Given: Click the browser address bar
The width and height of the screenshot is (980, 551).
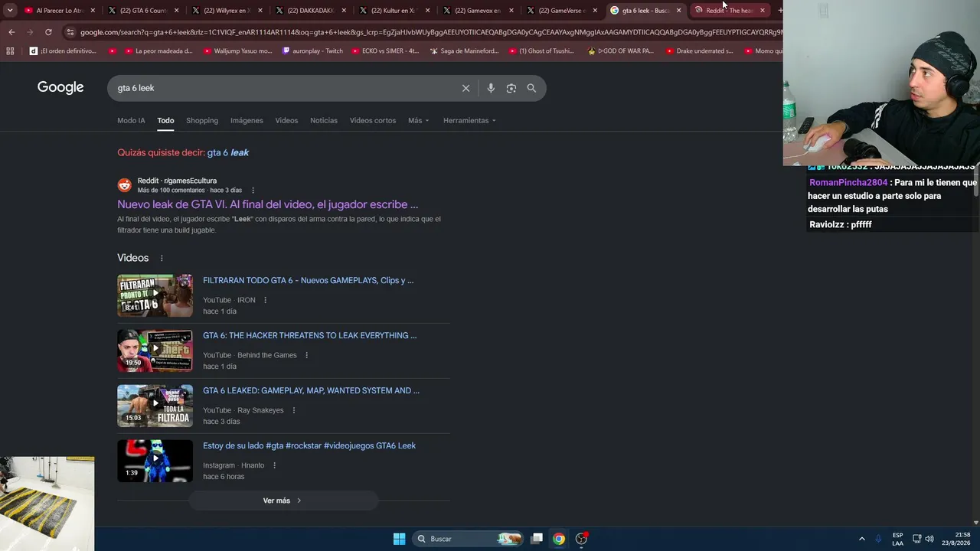Looking at the screenshot, I should tap(429, 32).
